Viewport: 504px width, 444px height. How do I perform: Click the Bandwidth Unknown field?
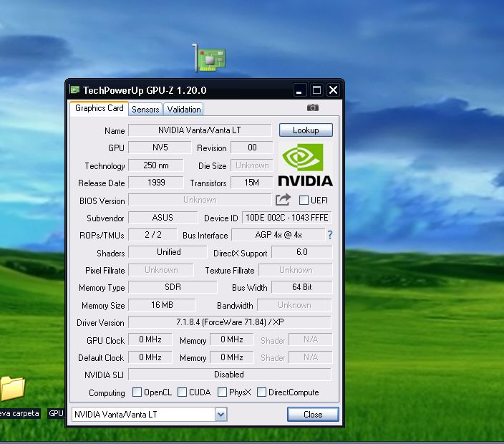[x=294, y=305]
